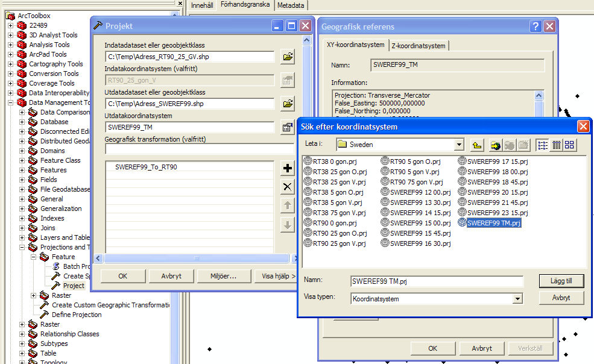This screenshot has height=364, width=594.
Task: Open the Förhandsgranska tab
Action: tap(245, 5)
